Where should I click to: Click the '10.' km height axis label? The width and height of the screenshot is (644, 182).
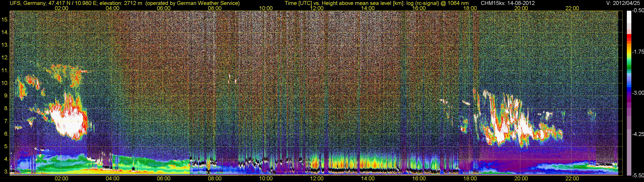coord(5,83)
